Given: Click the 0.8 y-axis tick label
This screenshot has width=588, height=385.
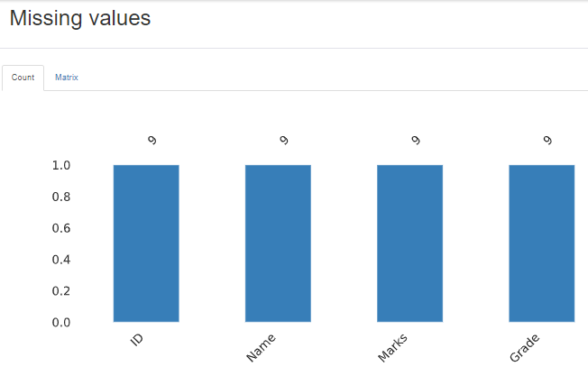Looking at the screenshot, I should pyautogui.click(x=61, y=197).
